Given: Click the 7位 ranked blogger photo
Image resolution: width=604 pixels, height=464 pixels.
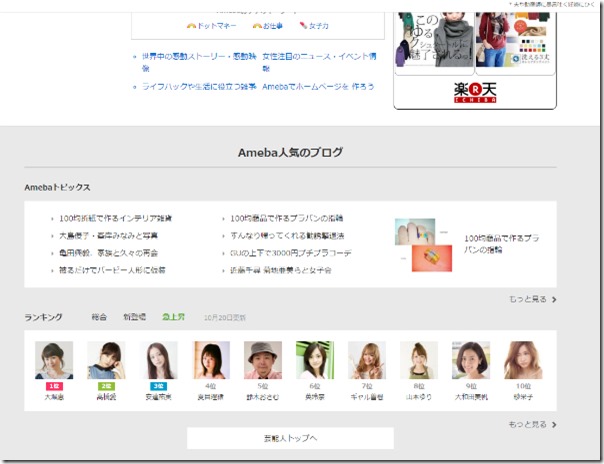Looking at the screenshot, I should coord(367,360).
